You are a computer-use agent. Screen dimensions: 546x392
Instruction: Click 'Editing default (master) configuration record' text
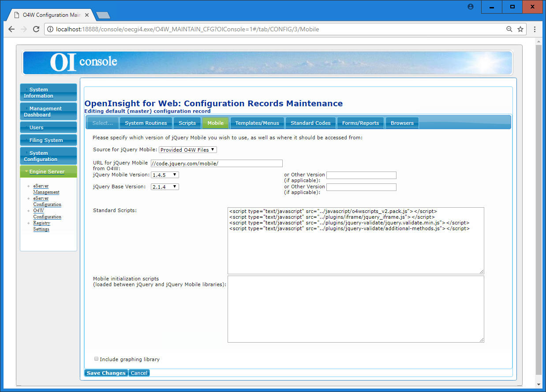click(147, 111)
